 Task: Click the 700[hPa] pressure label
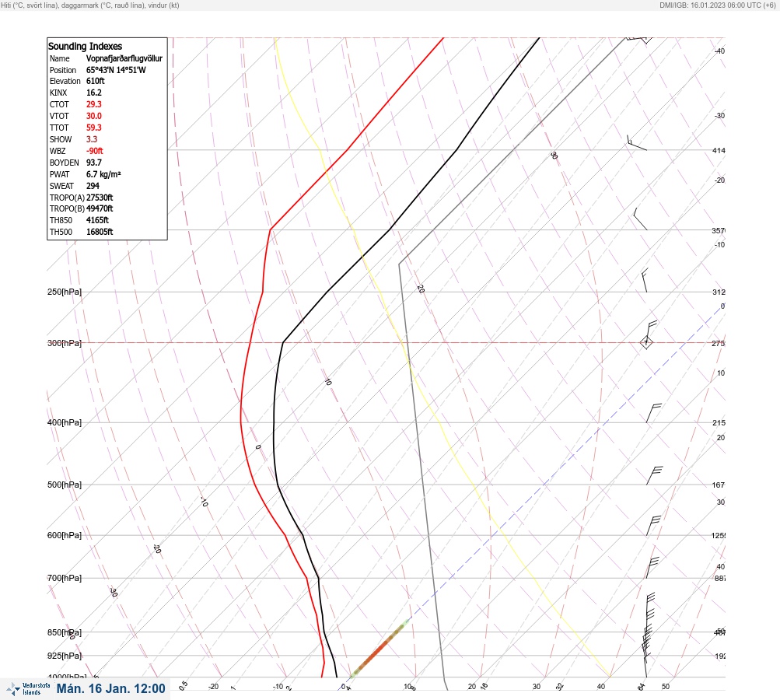pos(65,578)
